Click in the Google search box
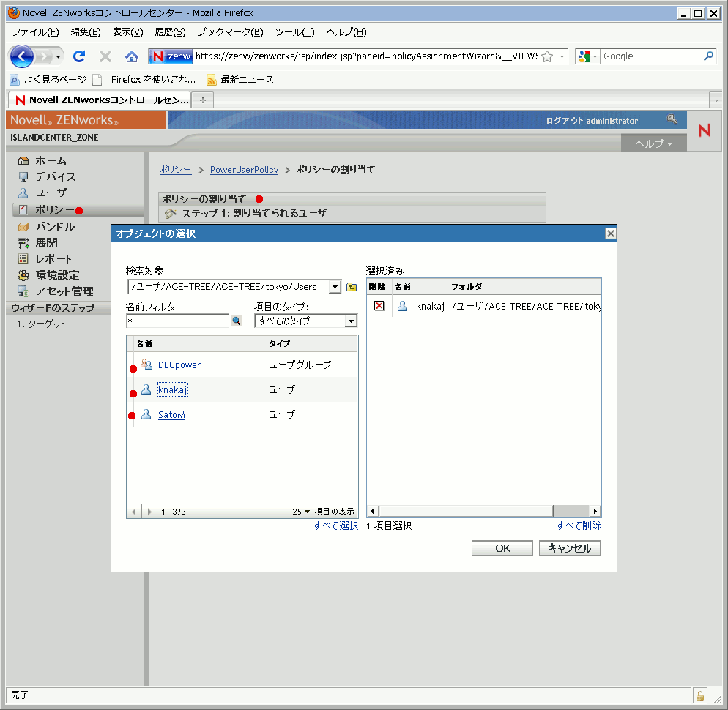 click(x=652, y=56)
